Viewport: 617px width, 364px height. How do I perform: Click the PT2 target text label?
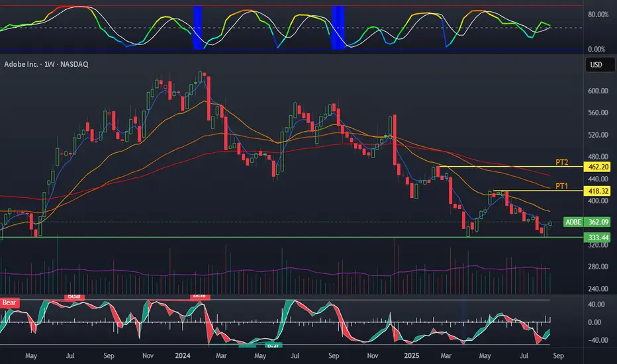562,162
